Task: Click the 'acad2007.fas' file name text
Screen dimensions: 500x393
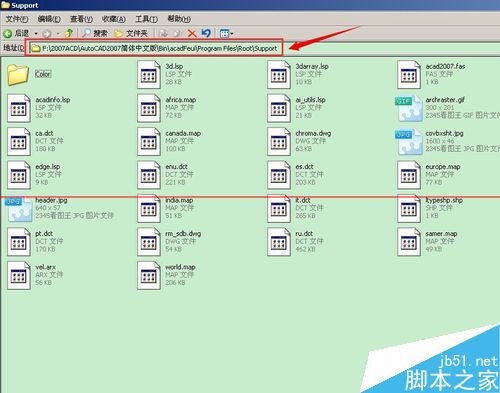Action: pyautogui.click(x=445, y=66)
